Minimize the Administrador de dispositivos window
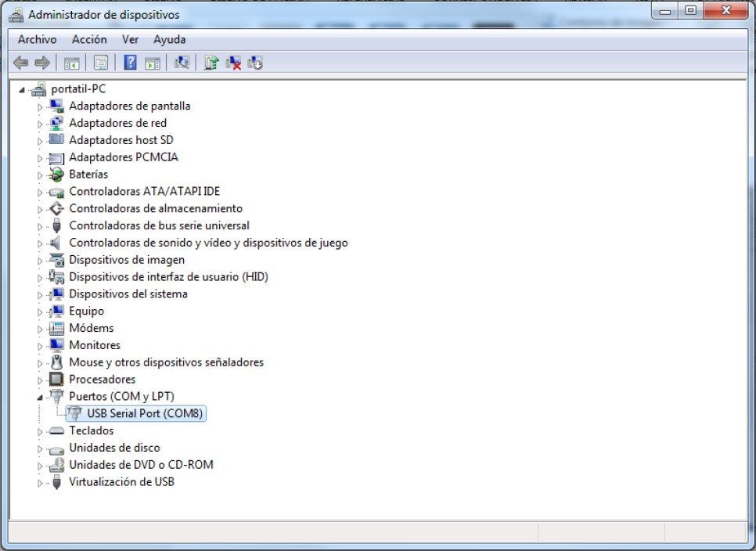Screen dimensions: 756x551 666,11
